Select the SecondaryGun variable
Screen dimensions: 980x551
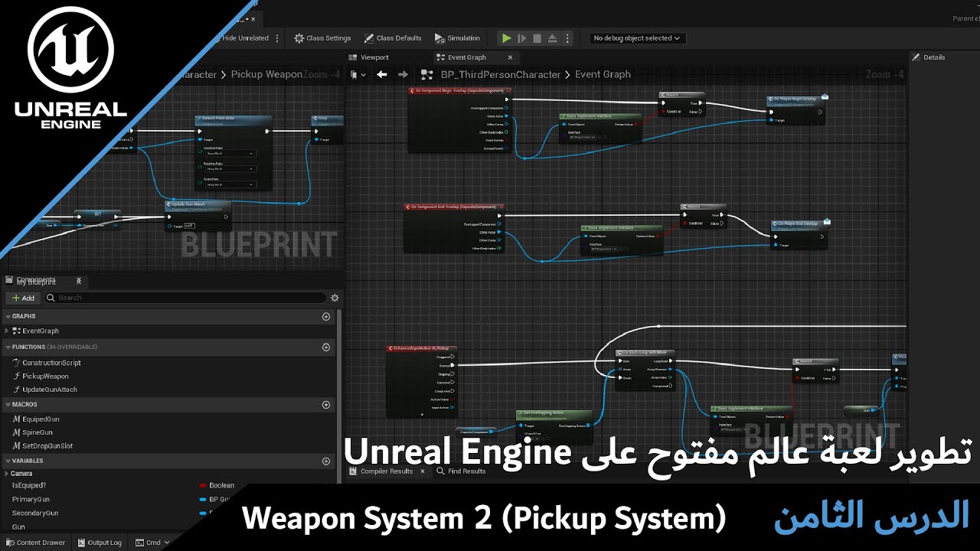(x=35, y=513)
